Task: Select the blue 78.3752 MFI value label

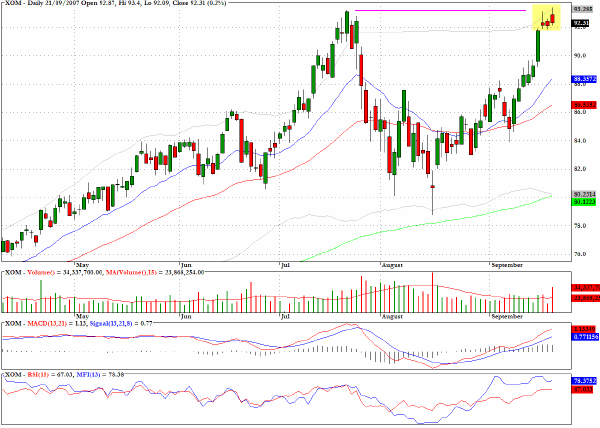Action: (584, 381)
